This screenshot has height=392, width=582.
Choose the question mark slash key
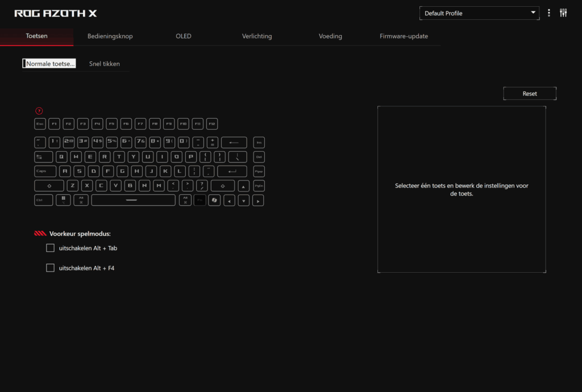(x=202, y=186)
